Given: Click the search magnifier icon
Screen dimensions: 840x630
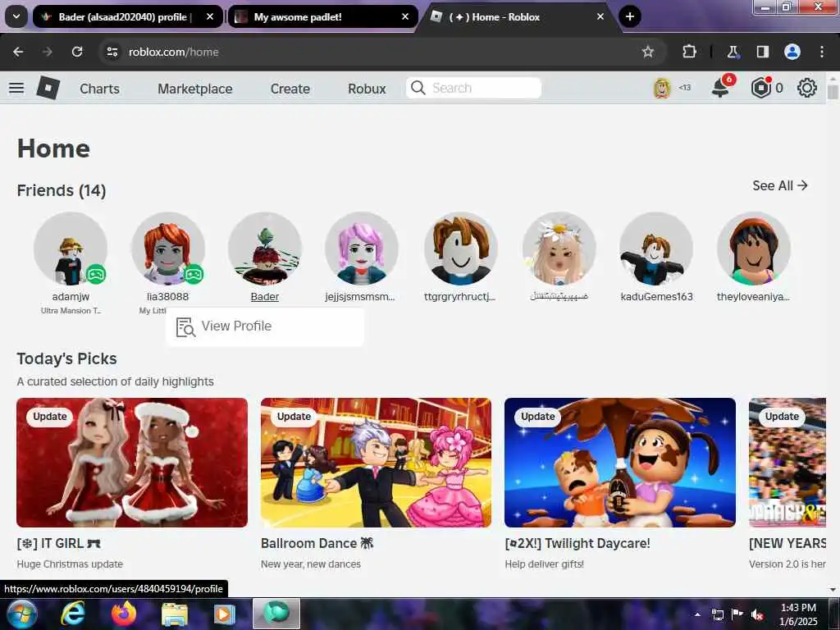Looking at the screenshot, I should 418,88.
